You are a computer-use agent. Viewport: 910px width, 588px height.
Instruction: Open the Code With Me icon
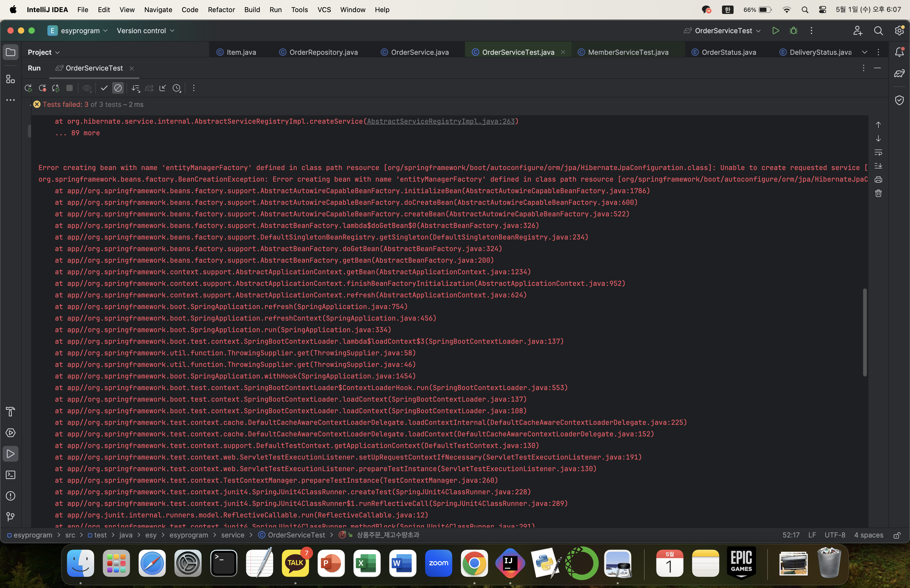(x=858, y=31)
